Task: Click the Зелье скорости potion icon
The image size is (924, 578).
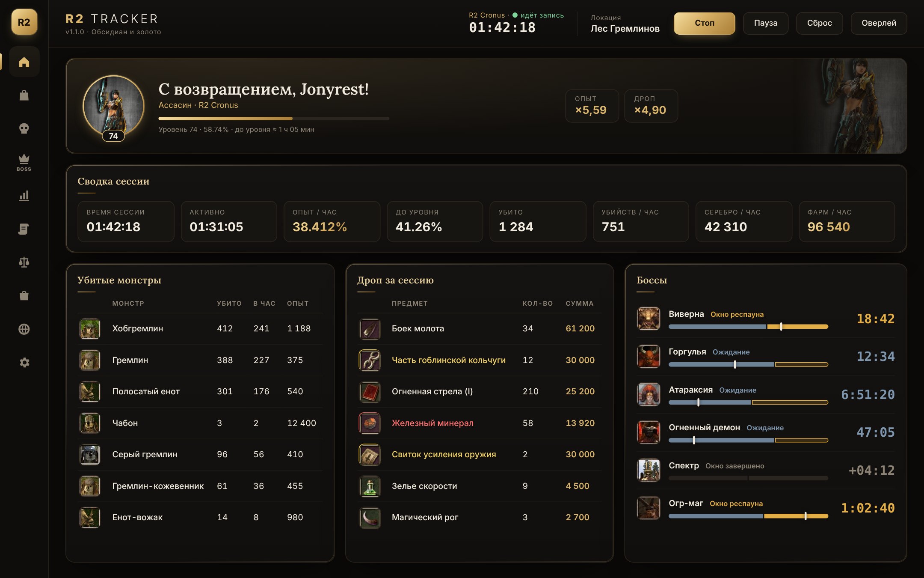Action: point(370,486)
